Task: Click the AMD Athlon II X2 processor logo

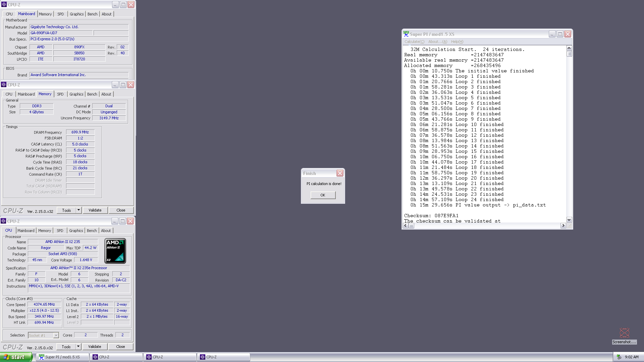Action: [115, 251]
